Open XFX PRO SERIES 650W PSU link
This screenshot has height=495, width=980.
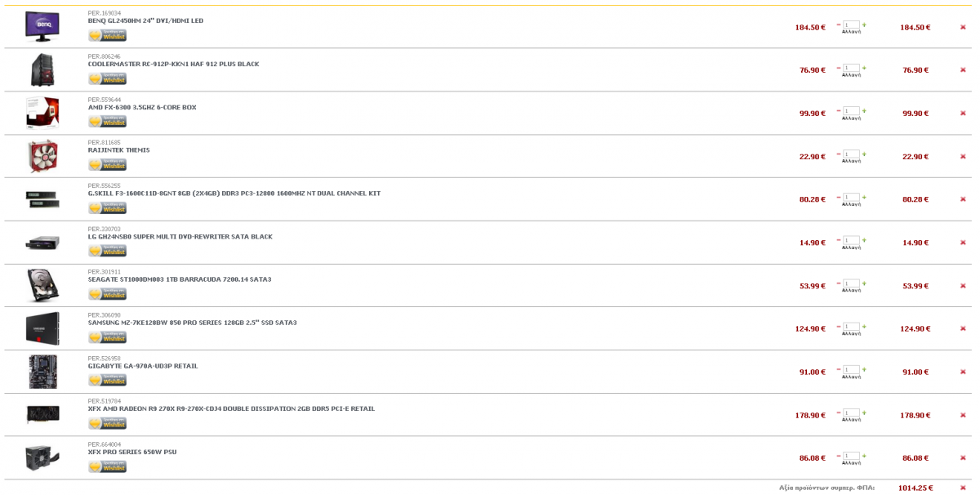132,453
